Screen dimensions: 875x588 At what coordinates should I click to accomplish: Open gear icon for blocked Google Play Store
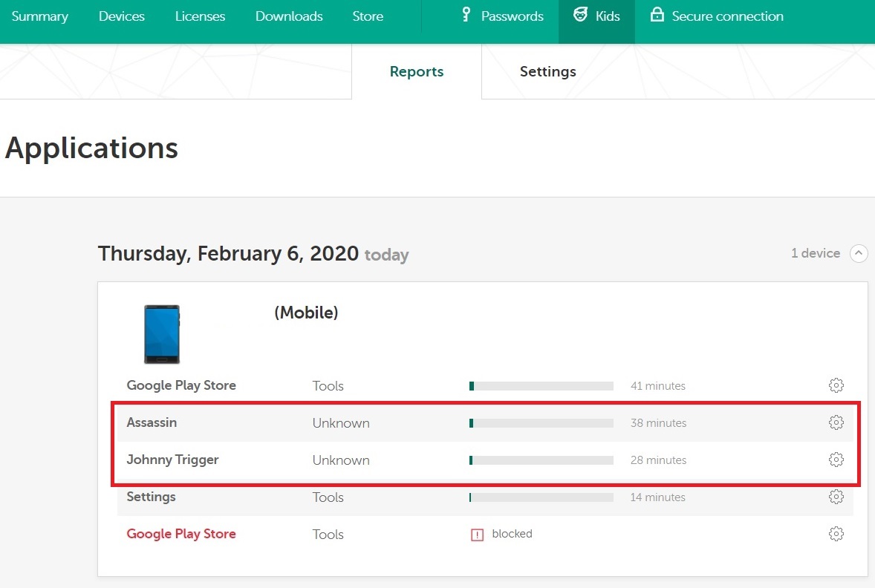coord(836,534)
